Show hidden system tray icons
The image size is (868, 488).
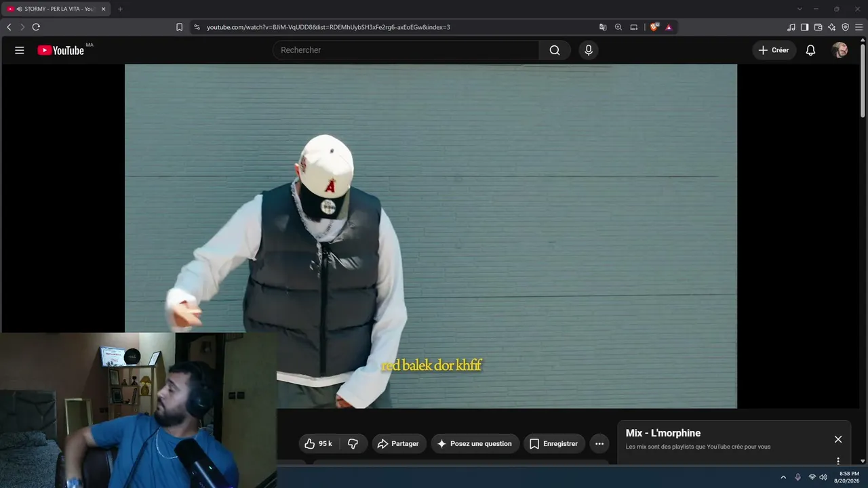click(783, 477)
